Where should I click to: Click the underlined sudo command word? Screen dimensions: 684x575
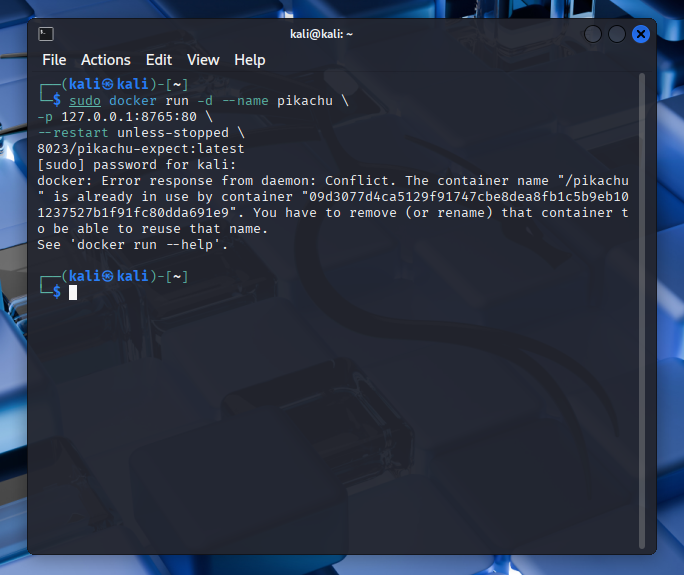(x=85, y=101)
